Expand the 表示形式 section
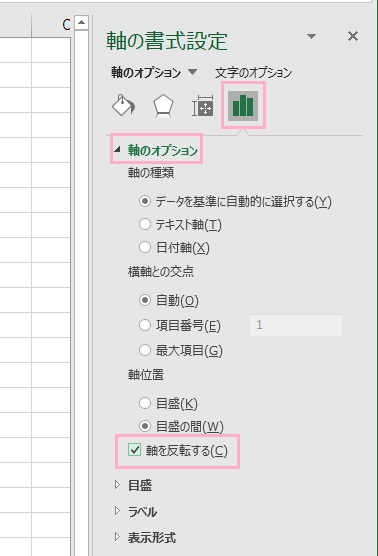Viewport: 378px width, 556px height. point(117,537)
